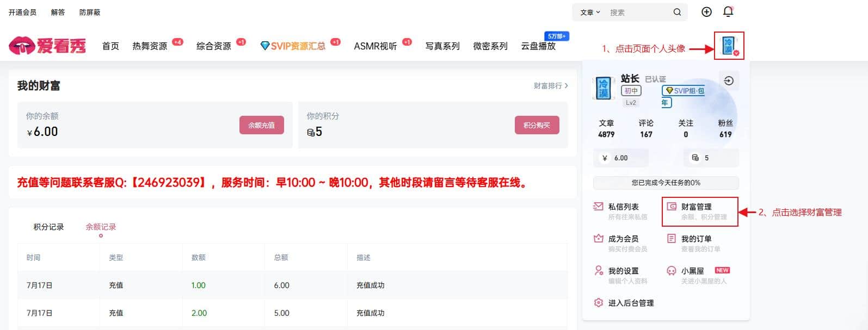
Task: Open the 文章 search type dropdown
Action: pos(590,12)
